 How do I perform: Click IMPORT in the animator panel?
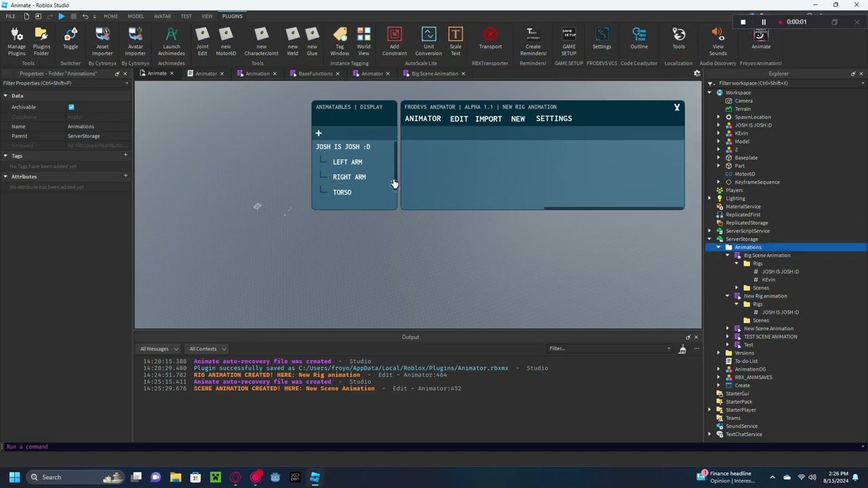tap(488, 119)
